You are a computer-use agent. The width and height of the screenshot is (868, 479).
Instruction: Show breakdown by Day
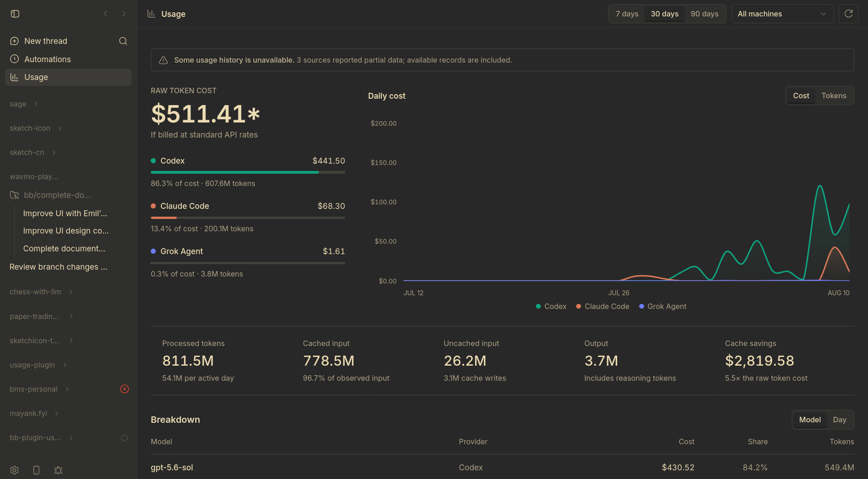[x=840, y=420]
